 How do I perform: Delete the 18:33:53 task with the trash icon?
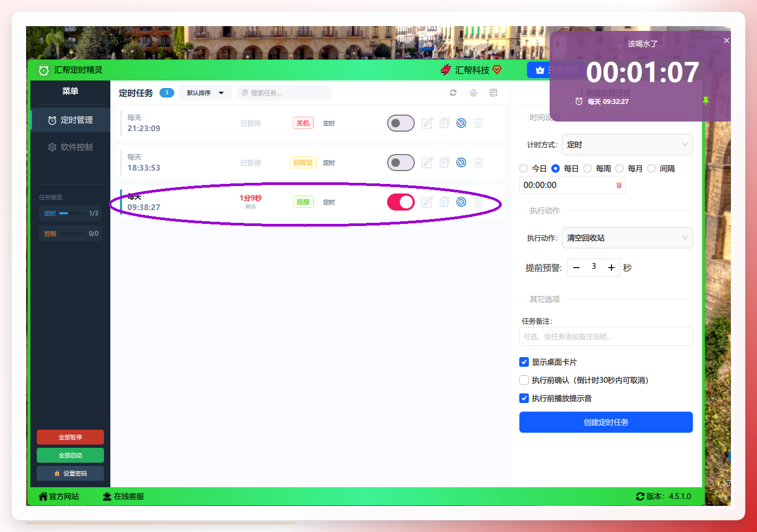(x=479, y=163)
